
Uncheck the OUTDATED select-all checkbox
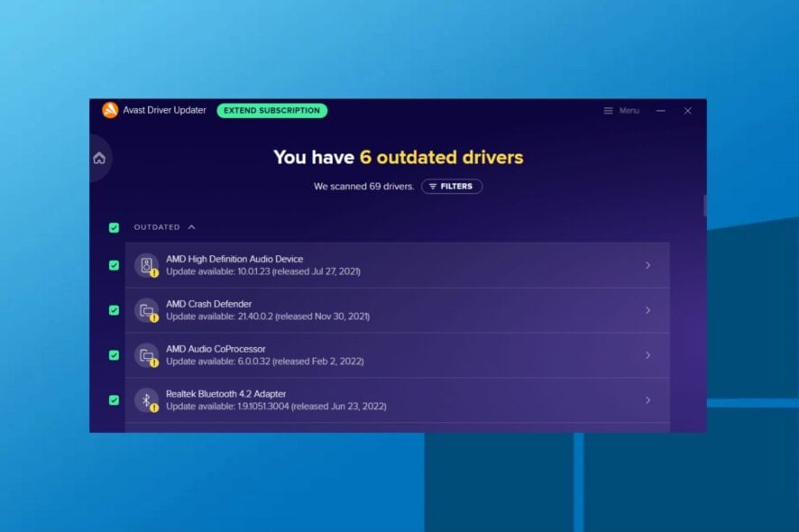(115, 227)
